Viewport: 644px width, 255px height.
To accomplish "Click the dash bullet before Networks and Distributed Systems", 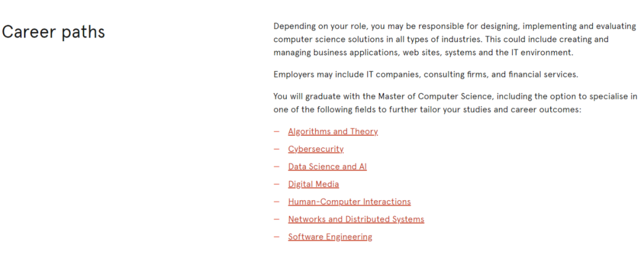I will coord(277,219).
